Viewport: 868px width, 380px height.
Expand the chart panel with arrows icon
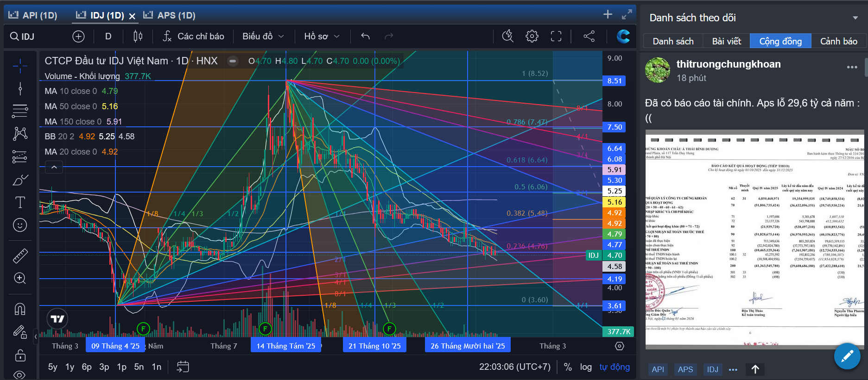(x=627, y=14)
